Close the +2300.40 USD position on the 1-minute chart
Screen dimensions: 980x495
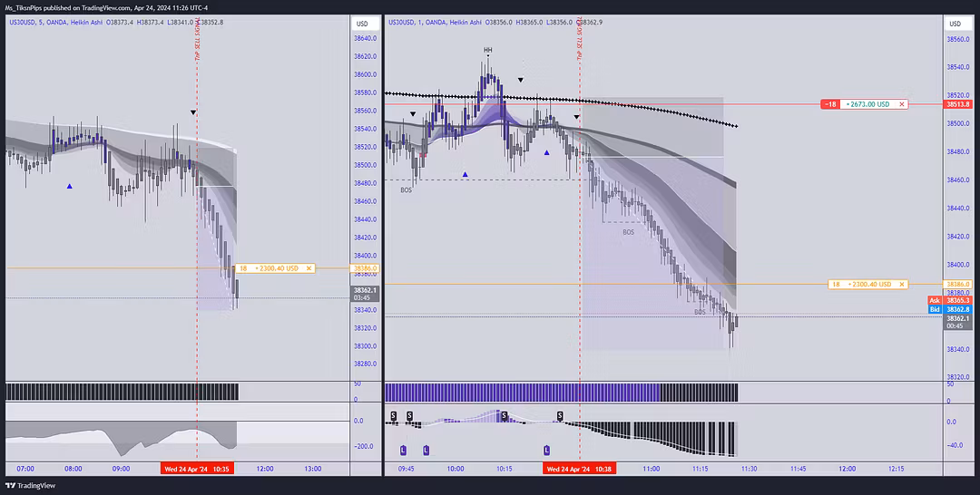click(x=901, y=285)
